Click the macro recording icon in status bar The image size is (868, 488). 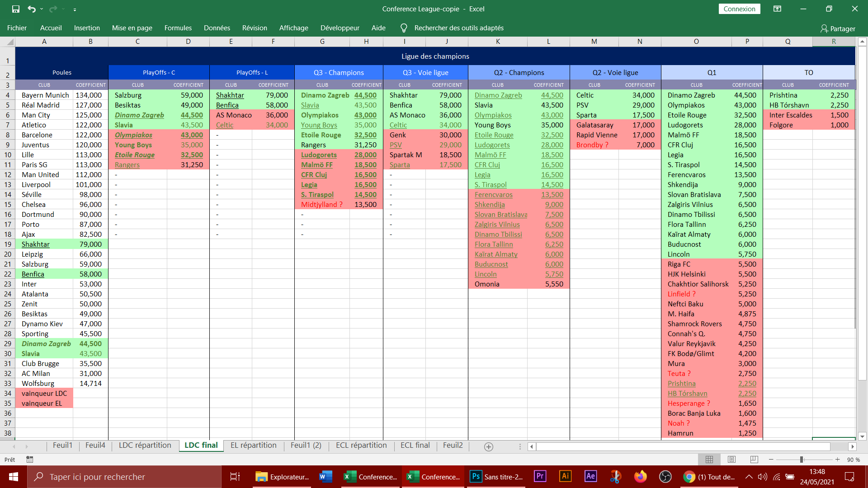point(30,460)
